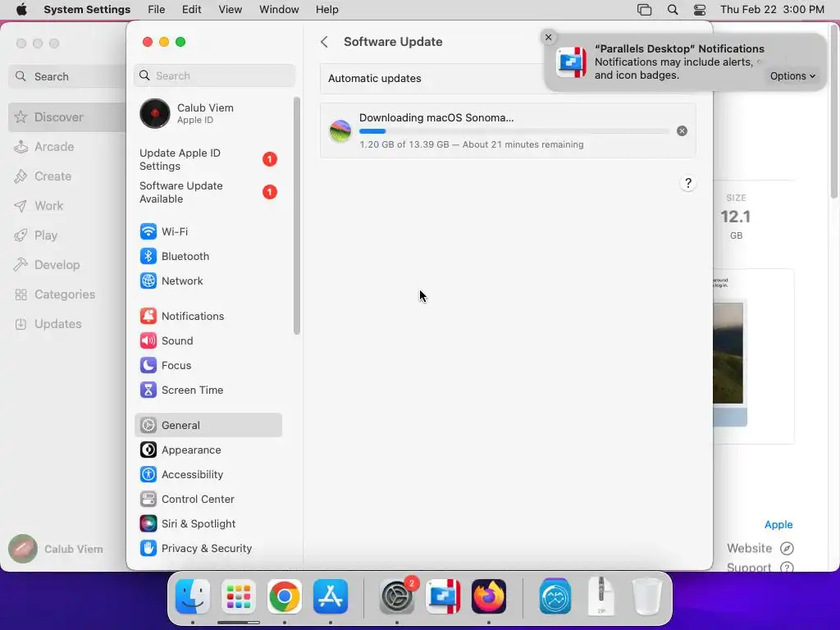840x630 pixels.
Task: Click the help question mark button
Action: 688,183
